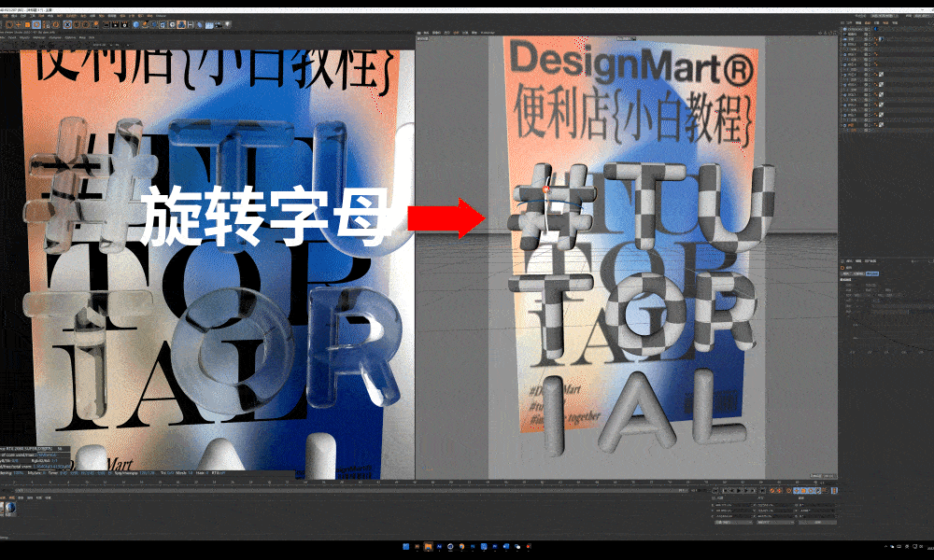The image size is (934, 560).
Task: Add a Light object from toolbar
Action: pos(227,24)
